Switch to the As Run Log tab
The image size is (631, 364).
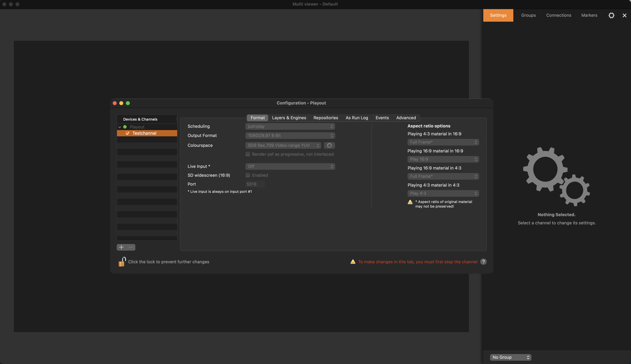(357, 118)
